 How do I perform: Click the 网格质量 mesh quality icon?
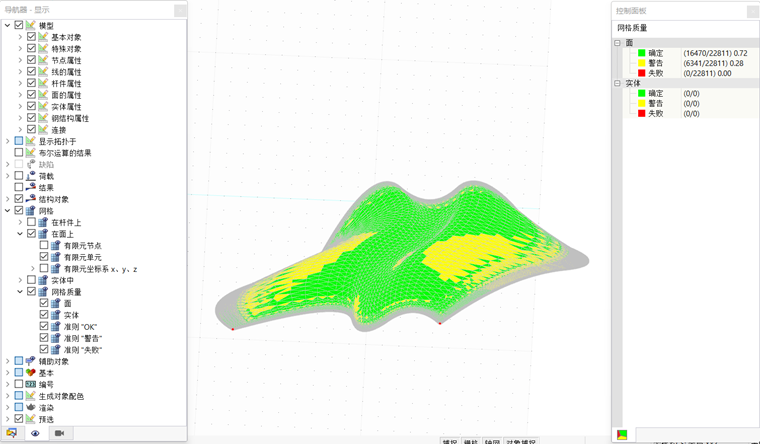43,292
